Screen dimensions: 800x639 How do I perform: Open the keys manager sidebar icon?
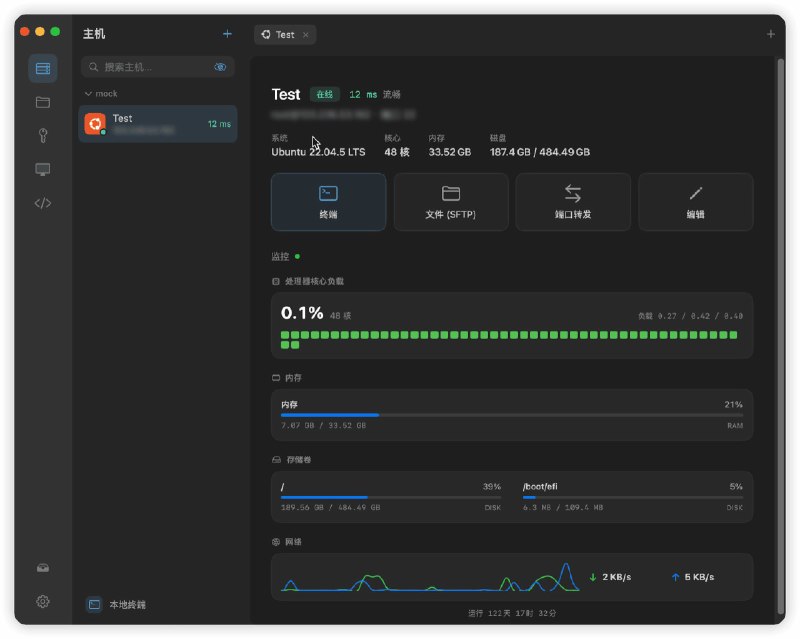pyautogui.click(x=43, y=136)
